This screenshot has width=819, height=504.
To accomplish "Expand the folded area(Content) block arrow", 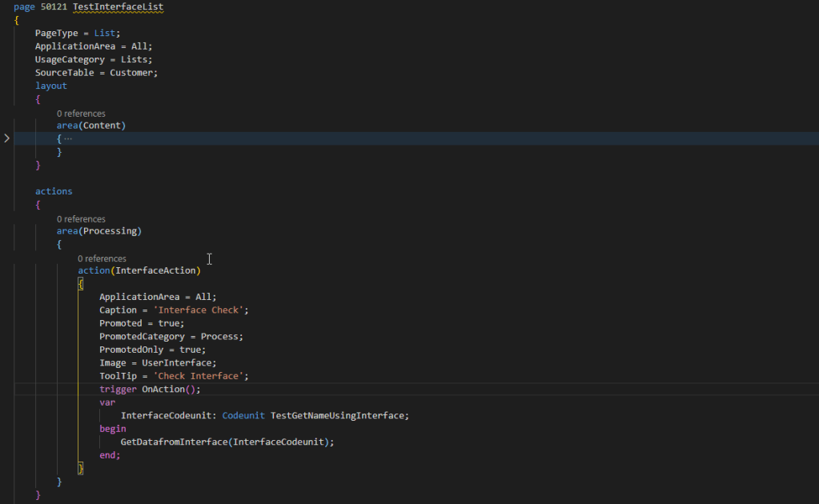I will click(x=7, y=138).
